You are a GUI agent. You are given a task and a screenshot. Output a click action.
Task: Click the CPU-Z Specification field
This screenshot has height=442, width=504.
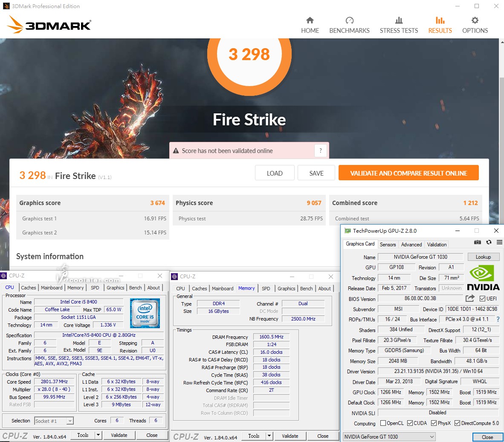[99, 335]
